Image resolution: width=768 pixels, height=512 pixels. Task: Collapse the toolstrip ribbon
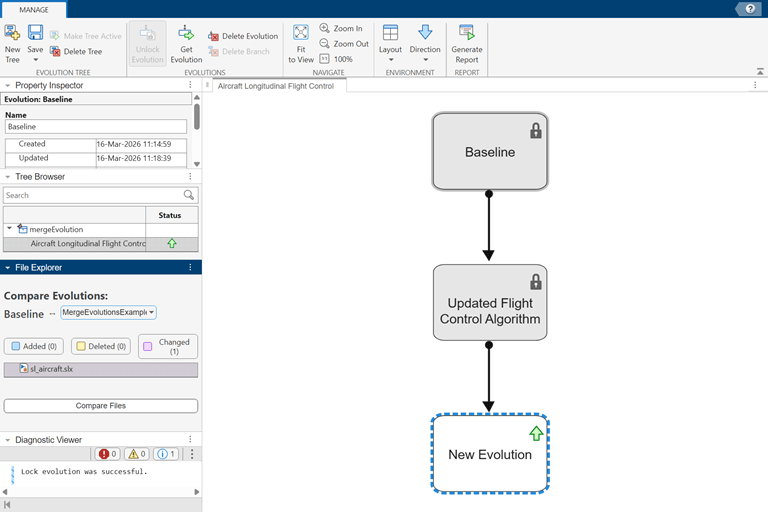760,72
